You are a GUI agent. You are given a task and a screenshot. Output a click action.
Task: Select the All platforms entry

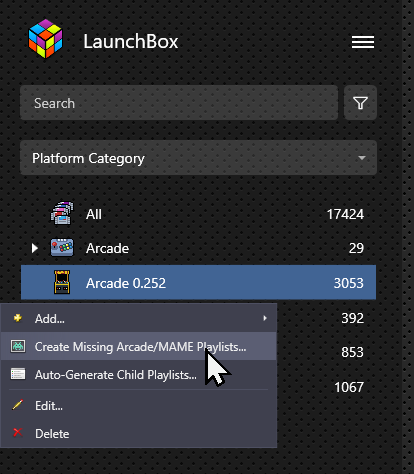click(x=198, y=214)
